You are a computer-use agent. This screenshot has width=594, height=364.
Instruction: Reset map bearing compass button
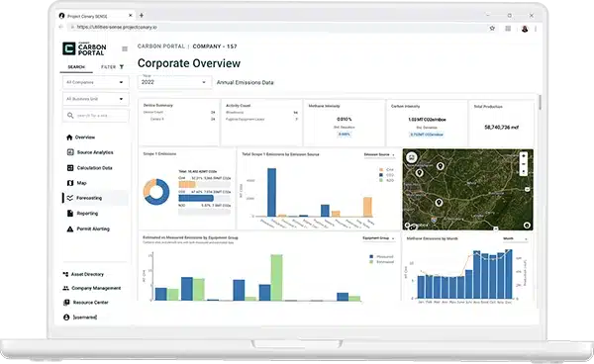(524, 172)
